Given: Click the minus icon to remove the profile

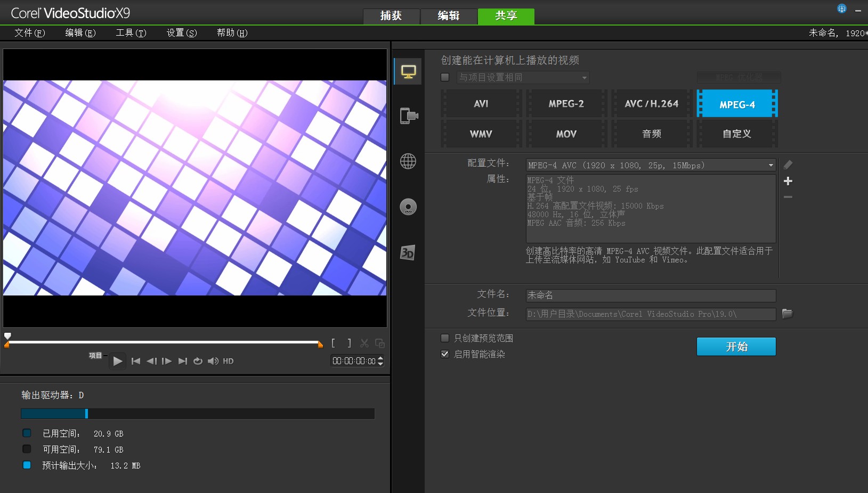Looking at the screenshot, I should pyautogui.click(x=788, y=197).
